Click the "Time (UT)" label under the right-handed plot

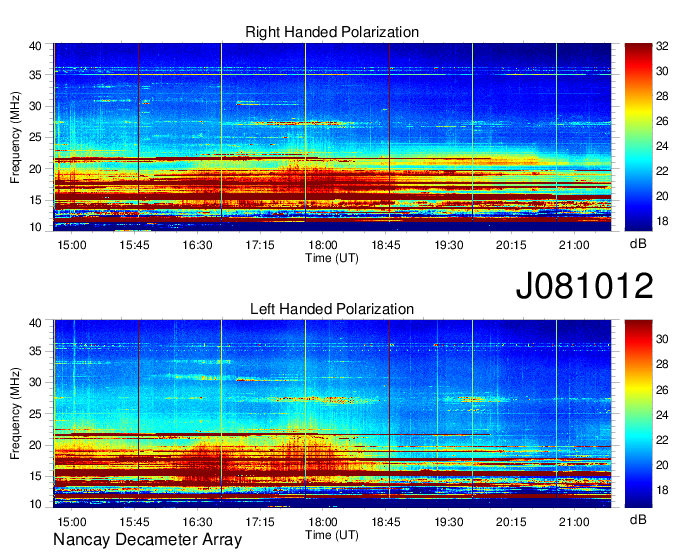332,258
